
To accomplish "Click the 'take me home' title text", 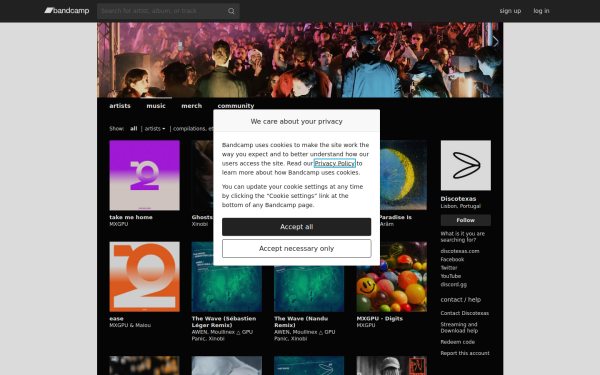I will (131, 217).
